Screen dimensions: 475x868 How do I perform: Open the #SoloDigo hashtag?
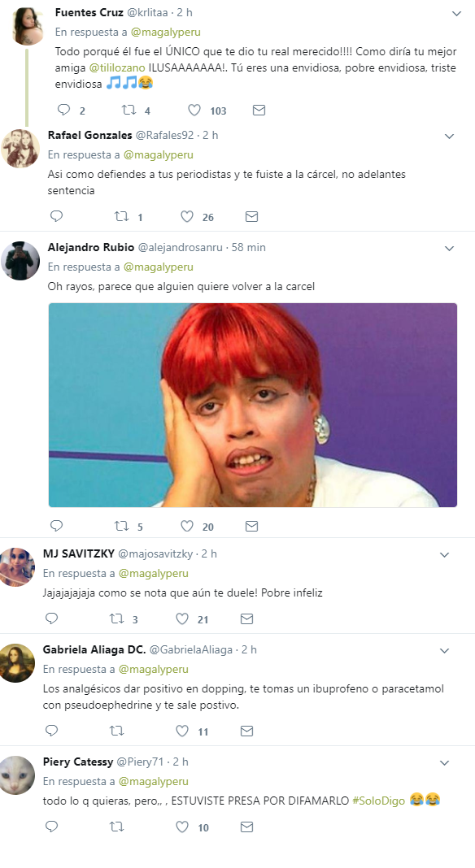(x=378, y=801)
